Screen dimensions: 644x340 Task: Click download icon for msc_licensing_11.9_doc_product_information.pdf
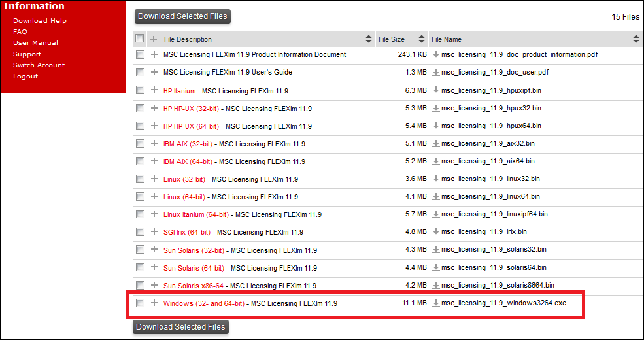click(436, 54)
